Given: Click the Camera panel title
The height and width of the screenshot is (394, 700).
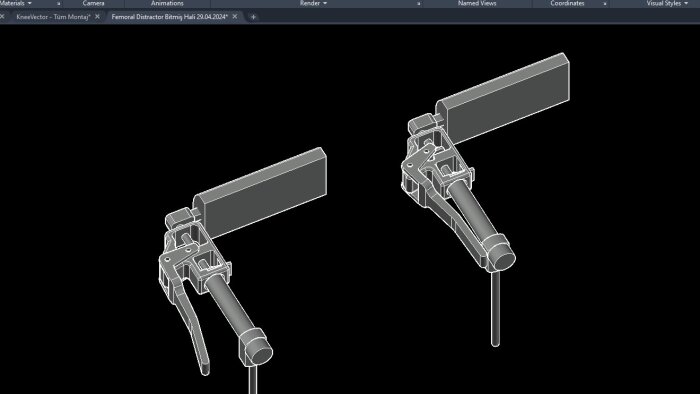Looking at the screenshot, I should [93, 3].
